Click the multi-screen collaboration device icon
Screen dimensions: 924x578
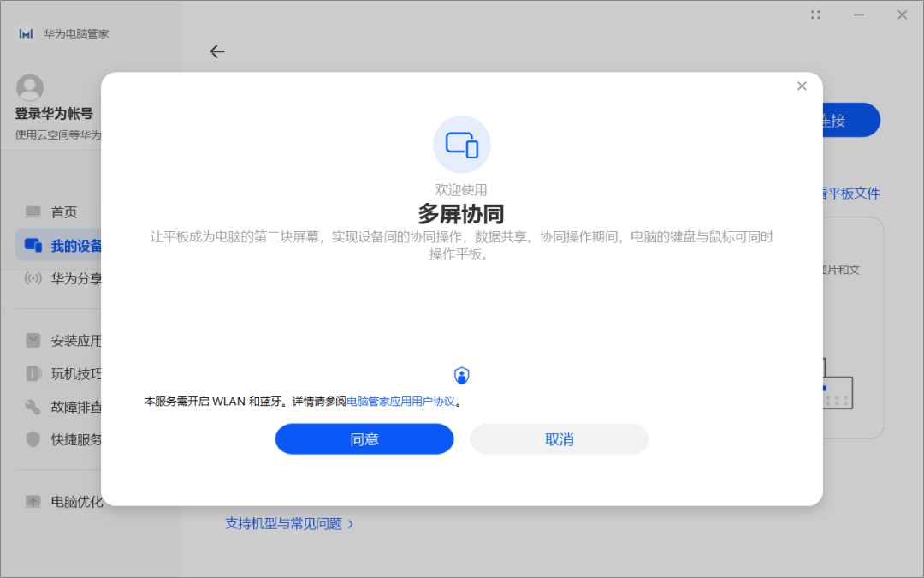point(461,145)
